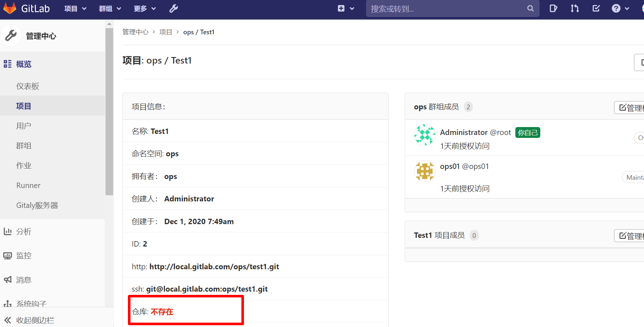Open the Administrator creator link
Screen dimensions: 644x327
(189, 199)
